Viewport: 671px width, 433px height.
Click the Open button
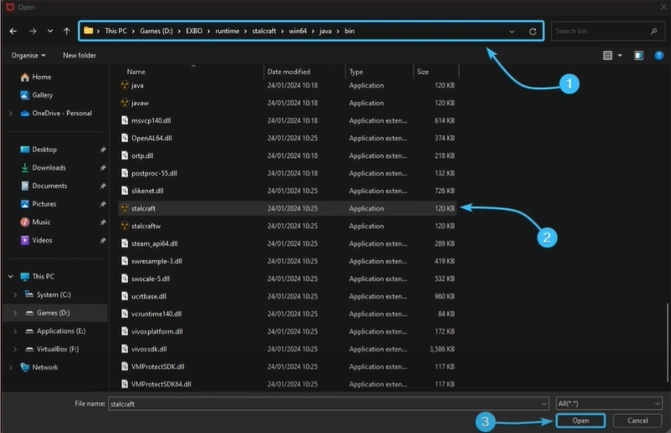[x=581, y=421]
